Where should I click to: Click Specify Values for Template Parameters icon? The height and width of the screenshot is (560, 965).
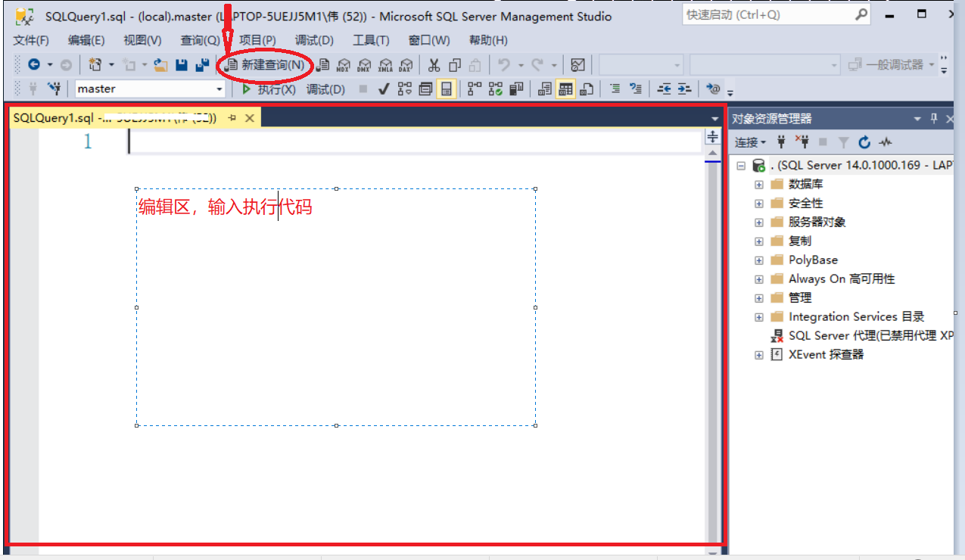click(x=713, y=89)
